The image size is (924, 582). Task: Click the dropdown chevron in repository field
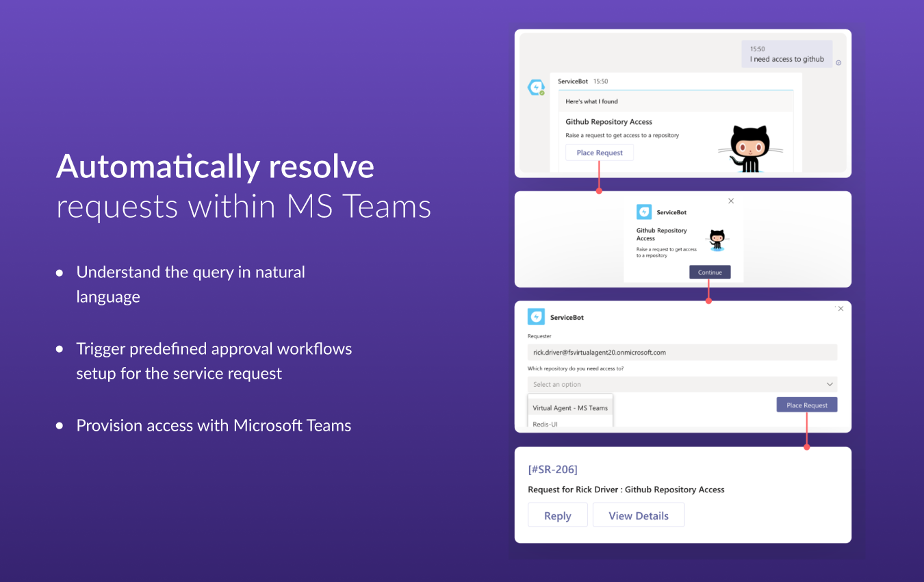pyautogui.click(x=830, y=384)
